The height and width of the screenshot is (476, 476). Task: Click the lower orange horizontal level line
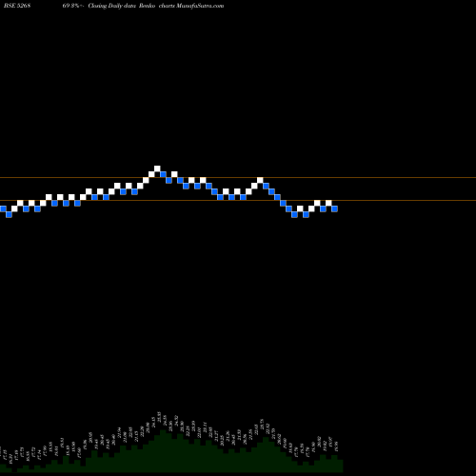pos(238,200)
